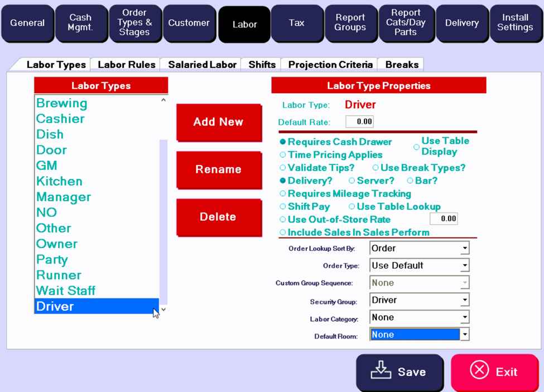The height and width of the screenshot is (392, 544).
Task: Toggle Time Pricing Applies option
Action: tap(331, 154)
